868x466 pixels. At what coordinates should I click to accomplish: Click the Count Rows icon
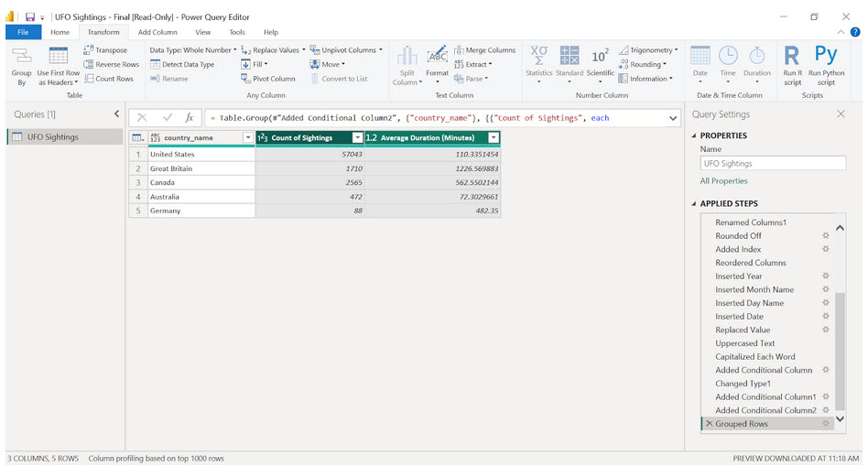(x=88, y=79)
